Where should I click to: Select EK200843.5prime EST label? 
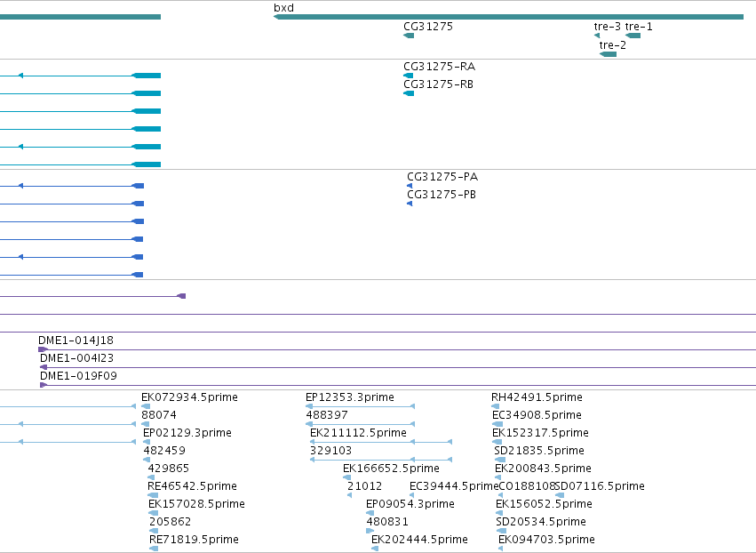coord(543,469)
